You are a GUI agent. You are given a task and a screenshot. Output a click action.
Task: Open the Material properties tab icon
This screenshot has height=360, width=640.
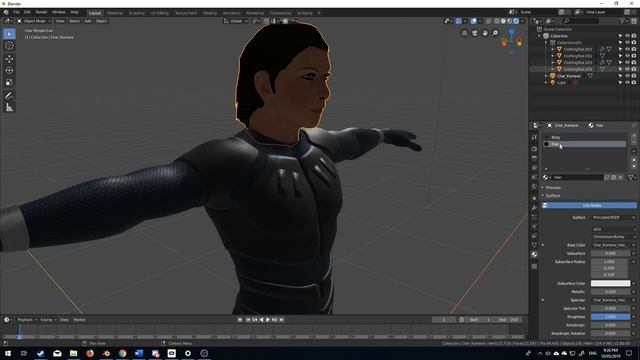[534, 254]
